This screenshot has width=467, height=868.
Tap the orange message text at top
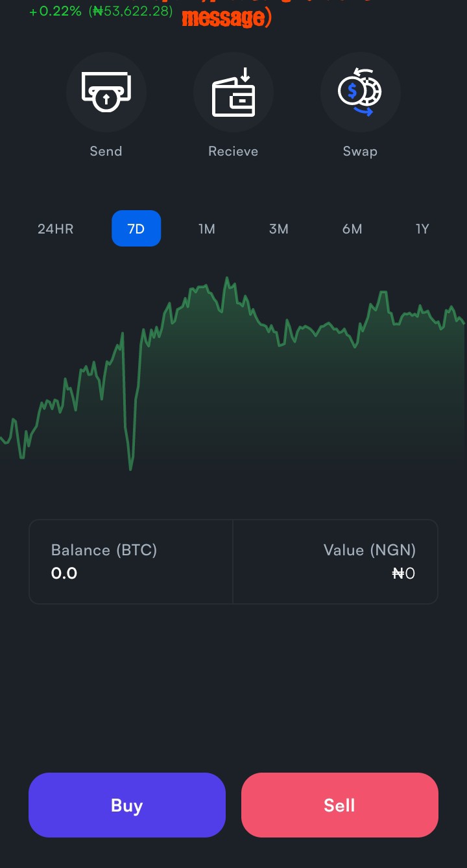pyautogui.click(x=226, y=18)
